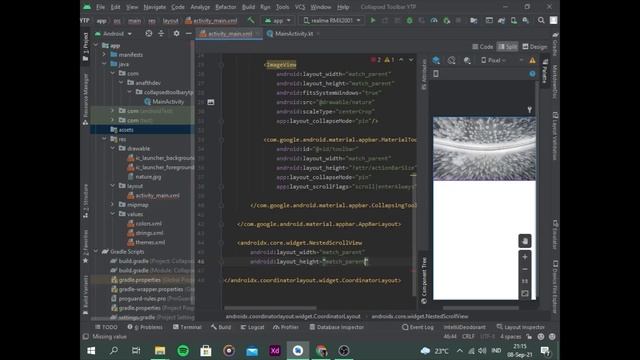Click the Select Design Surface layers icon
Viewport: 640px width, 360px height.
pos(436,60)
